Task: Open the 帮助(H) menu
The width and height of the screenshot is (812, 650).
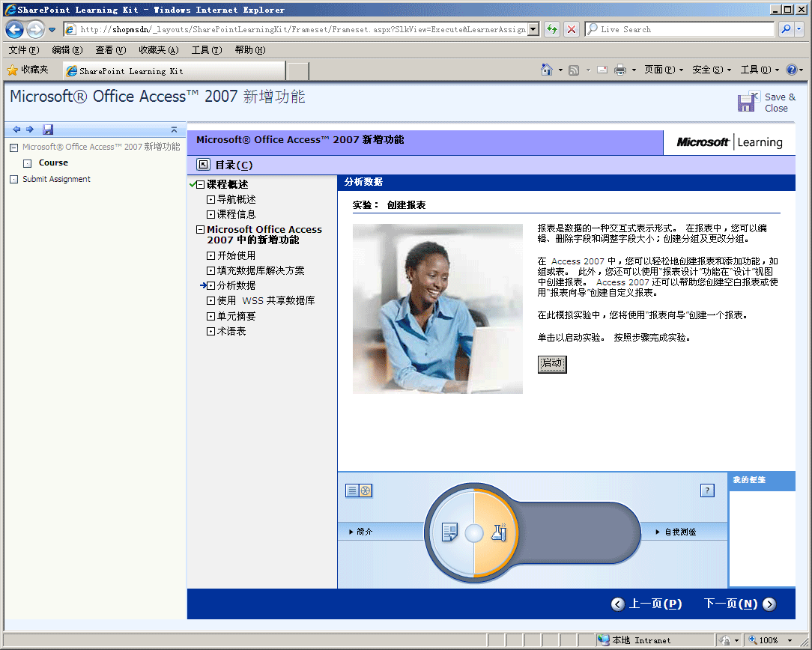Action: [250, 50]
